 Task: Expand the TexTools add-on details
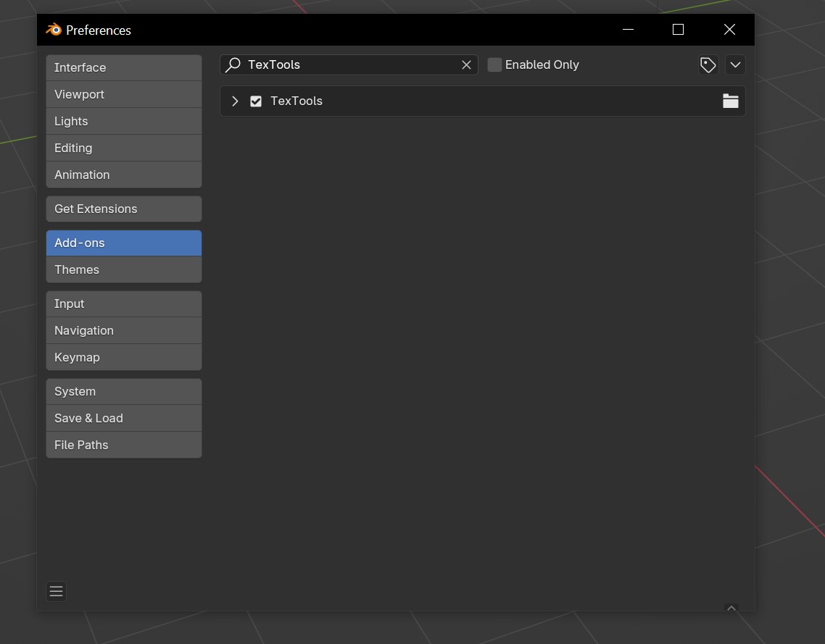pyautogui.click(x=235, y=101)
